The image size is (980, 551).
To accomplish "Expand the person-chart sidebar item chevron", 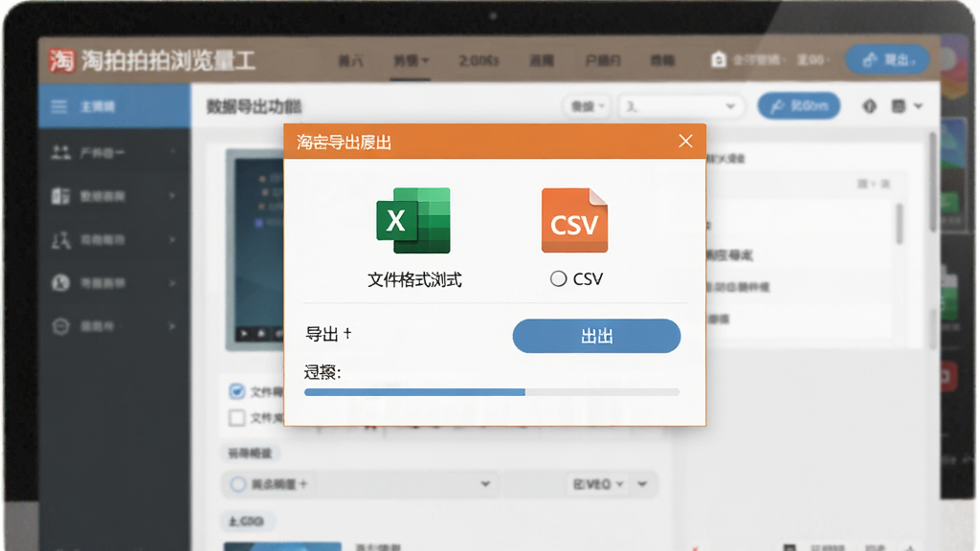I will [x=172, y=239].
